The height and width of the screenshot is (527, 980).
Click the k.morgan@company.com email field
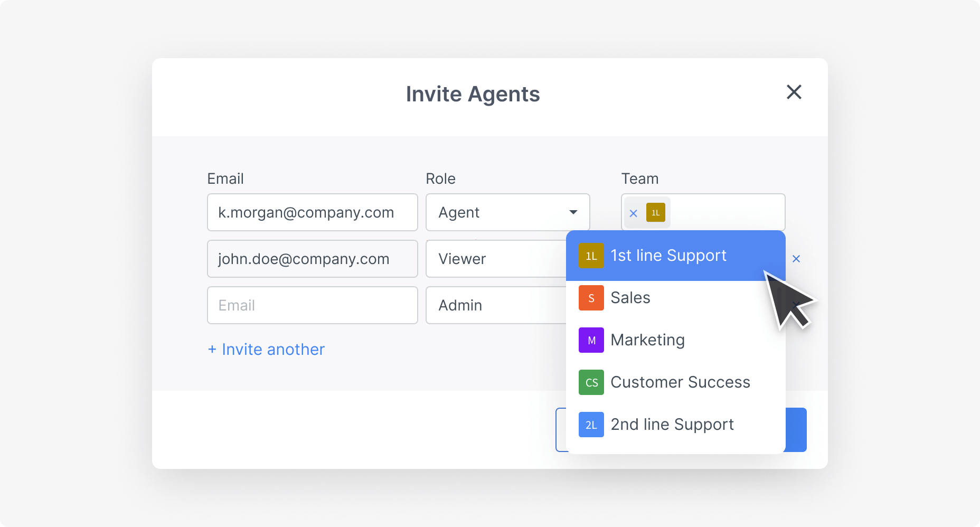point(312,212)
